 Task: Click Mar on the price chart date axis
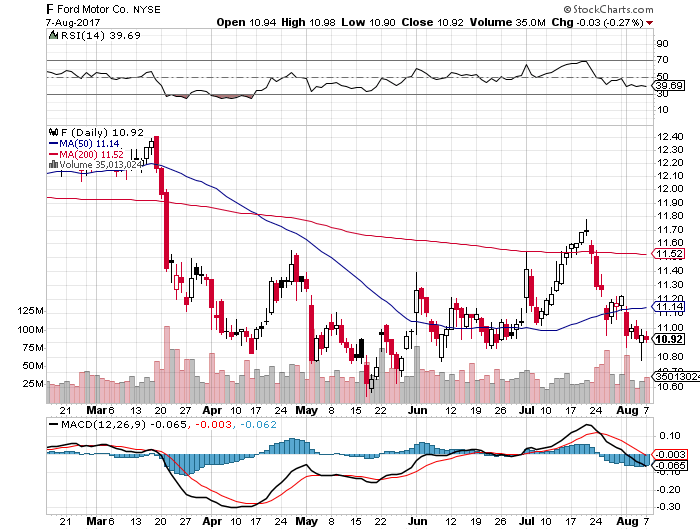pos(96,410)
